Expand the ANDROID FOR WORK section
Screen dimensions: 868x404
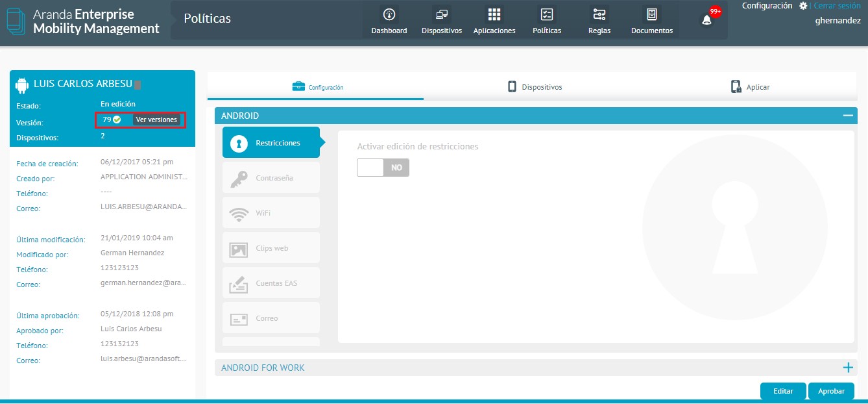pos(847,368)
